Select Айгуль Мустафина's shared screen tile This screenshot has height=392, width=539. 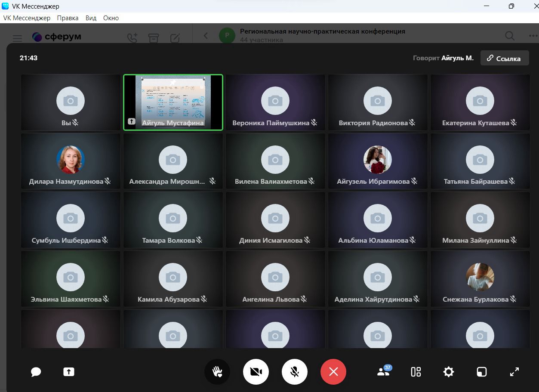pyautogui.click(x=173, y=102)
